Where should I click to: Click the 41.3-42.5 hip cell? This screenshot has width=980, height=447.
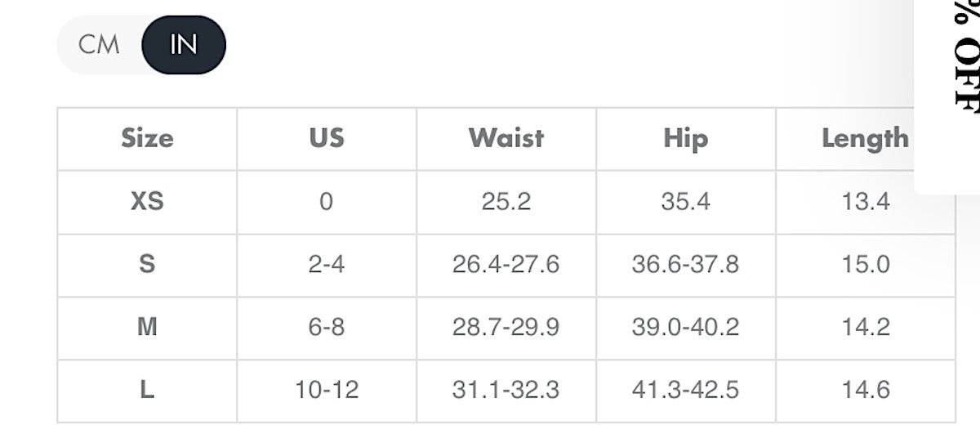pyautogui.click(x=686, y=391)
